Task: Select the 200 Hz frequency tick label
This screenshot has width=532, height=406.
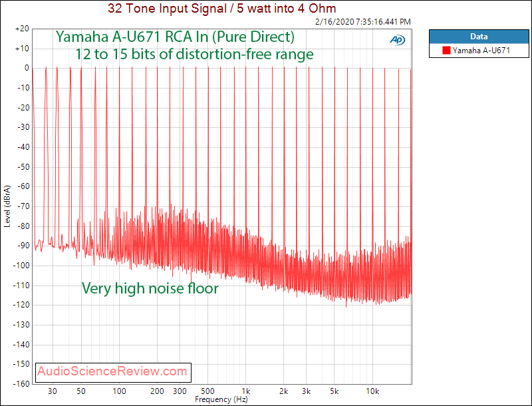Action: coord(157,391)
